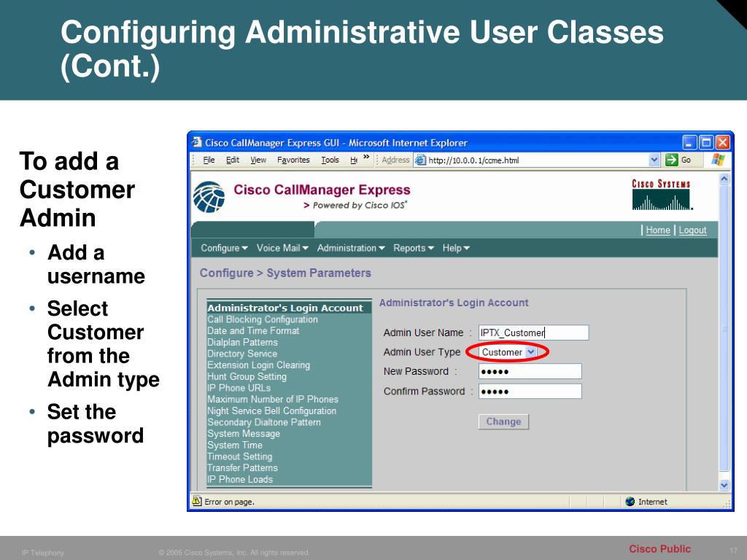
Task: Click the 'Error on page.' status text
Action: pyautogui.click(x=229, y=502)
